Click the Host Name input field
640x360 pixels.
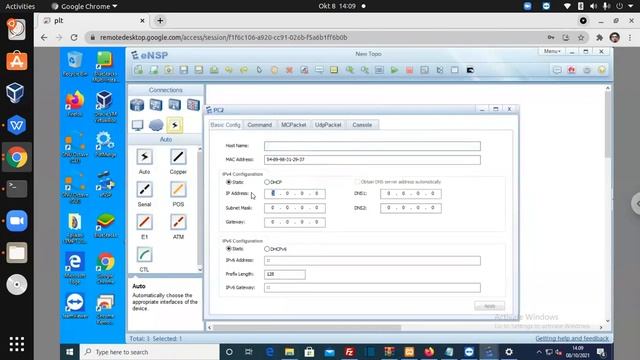[x=372, y=146]
